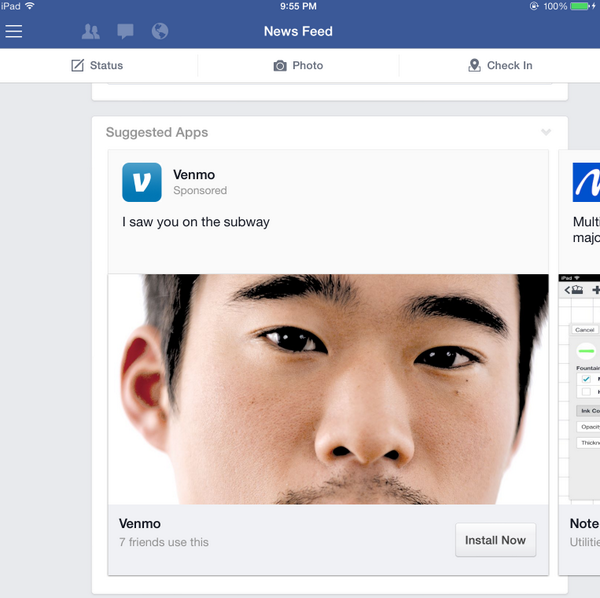Tap the News Feed title

tap(298, 31)
